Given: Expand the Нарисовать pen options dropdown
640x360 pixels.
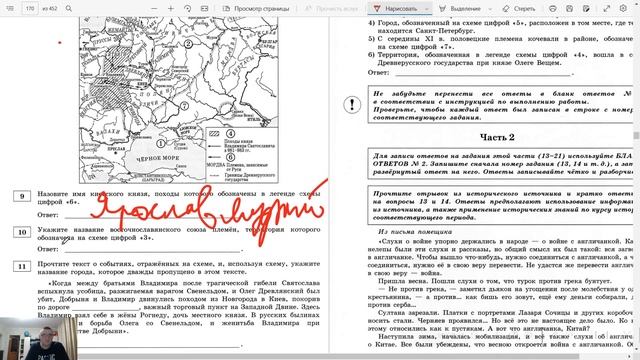Looking at the screenshot, I should coord(427,9).
